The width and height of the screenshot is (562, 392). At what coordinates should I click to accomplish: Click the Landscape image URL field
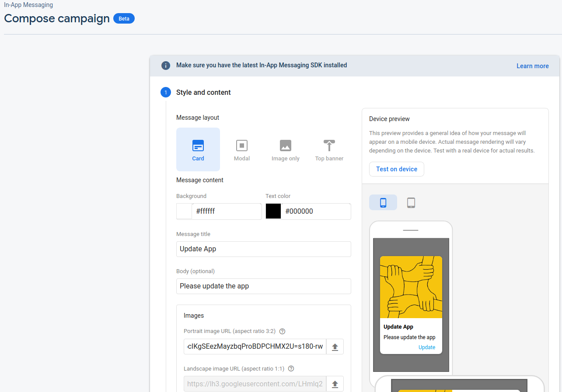[255, 384]
